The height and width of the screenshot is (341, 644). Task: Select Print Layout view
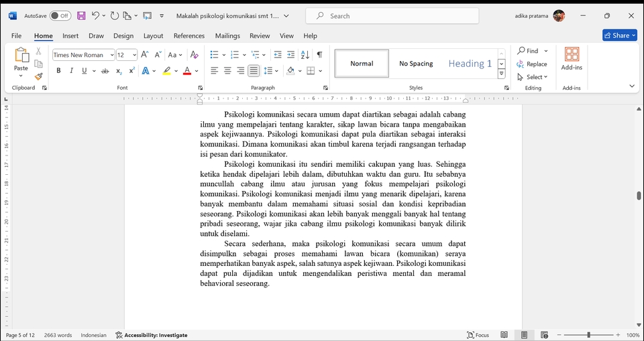(x=524, y=335)
